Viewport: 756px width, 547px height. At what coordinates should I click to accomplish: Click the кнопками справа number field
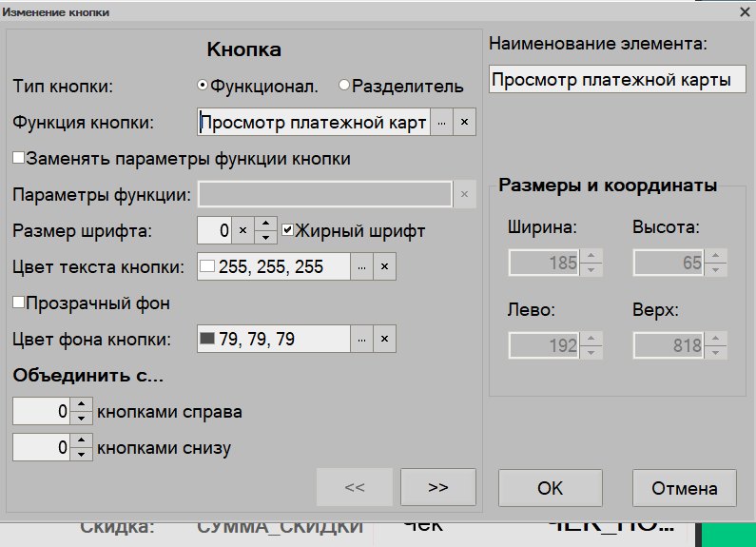(42, 411)
